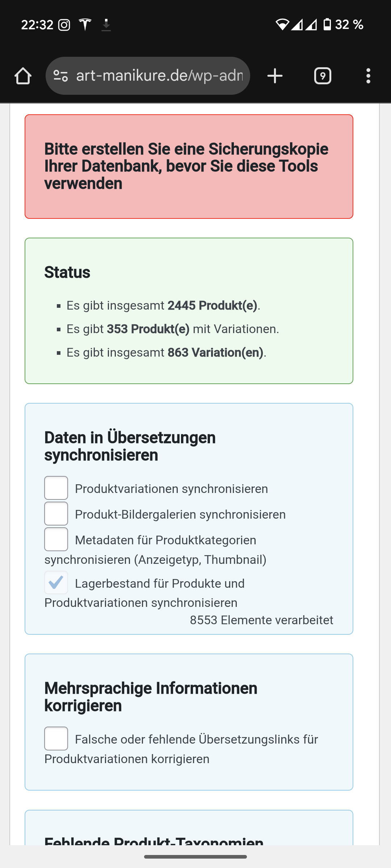The image size is (391, 868).
Task: Tap the 8553 Elemente verarbeitet progress text
Action: [261, 620]
